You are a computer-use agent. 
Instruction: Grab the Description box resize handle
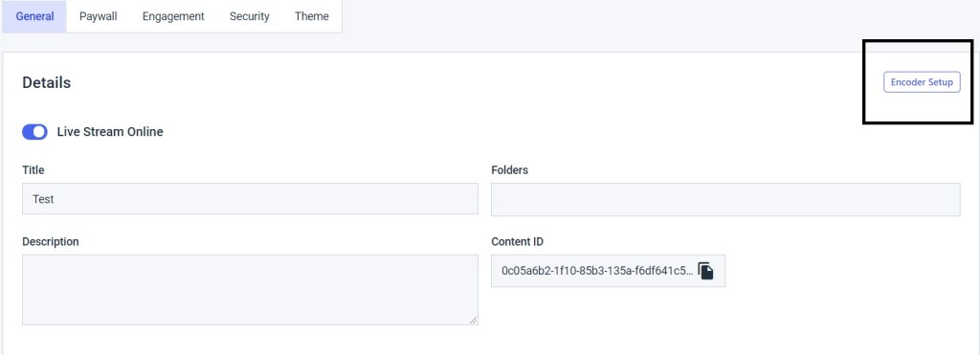pos(473,320)
